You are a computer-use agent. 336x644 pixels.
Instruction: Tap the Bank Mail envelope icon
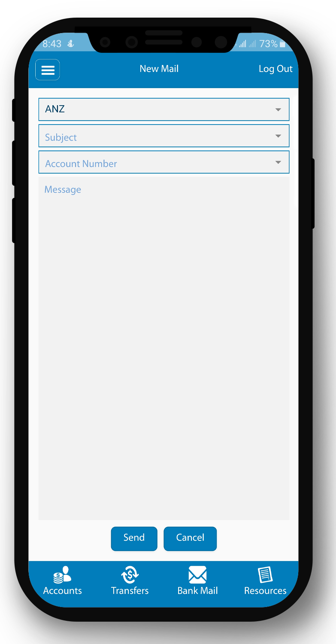[x=197, y=575]
